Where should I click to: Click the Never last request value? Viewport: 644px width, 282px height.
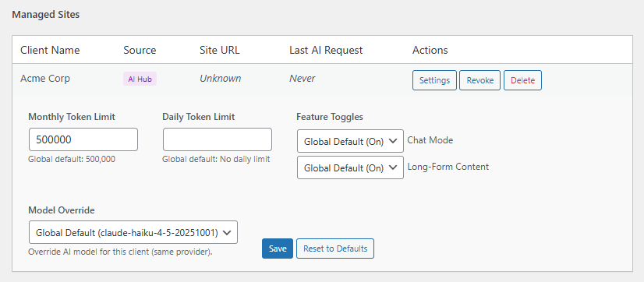pos(303,79)
